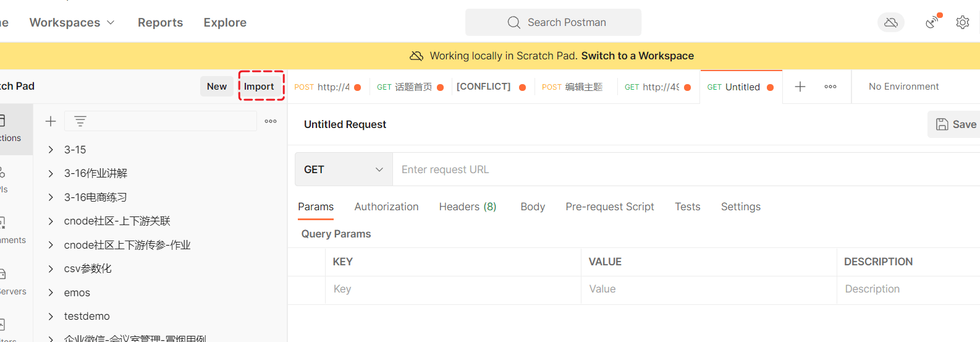Click the filter collections icon
This screenshot has width=980, height=342.
click(80, 121)
